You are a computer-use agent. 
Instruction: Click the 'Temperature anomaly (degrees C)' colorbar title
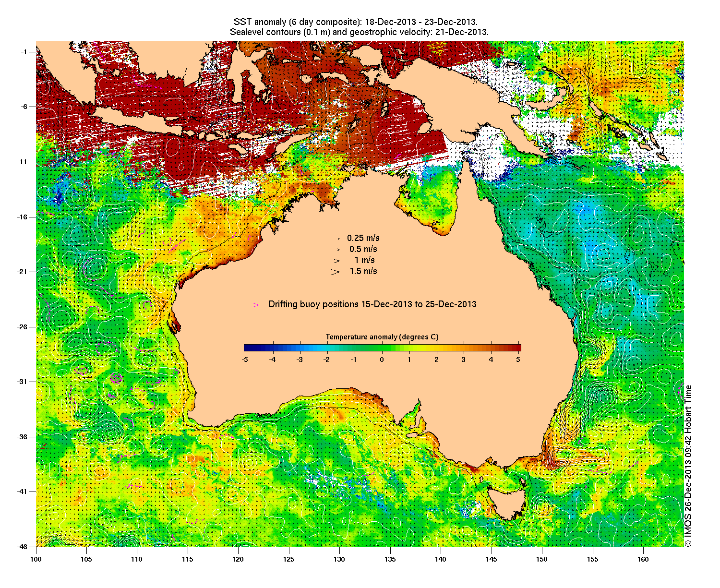382,337
